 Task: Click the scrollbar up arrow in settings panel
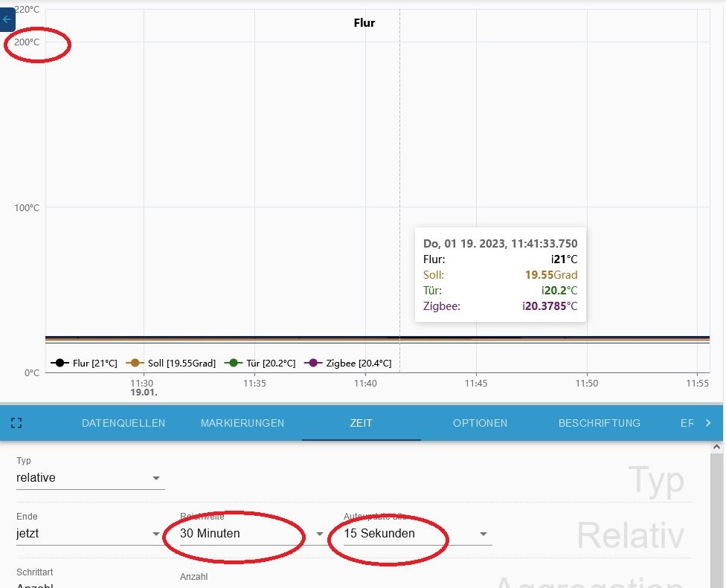tap(716, 447)
